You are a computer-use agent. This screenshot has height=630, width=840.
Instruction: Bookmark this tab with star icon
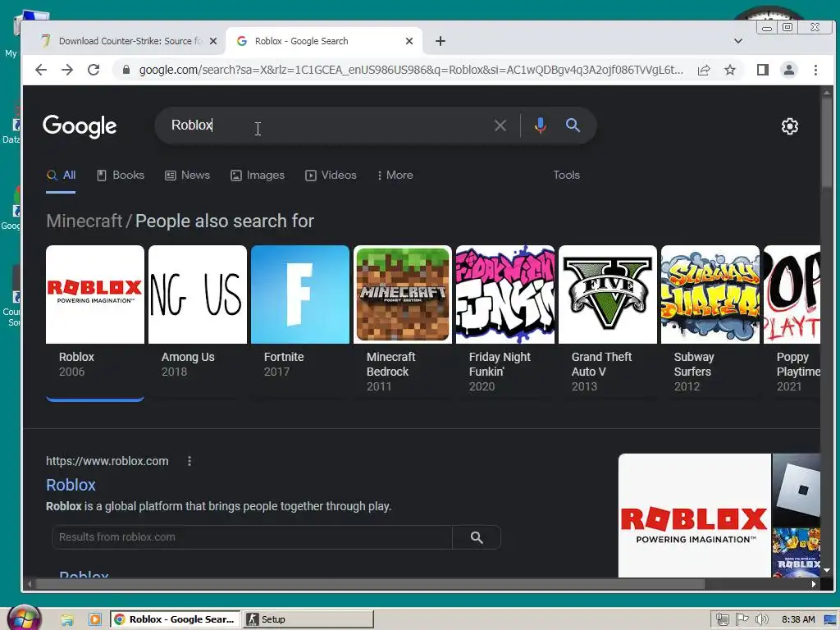coord(729,70)
